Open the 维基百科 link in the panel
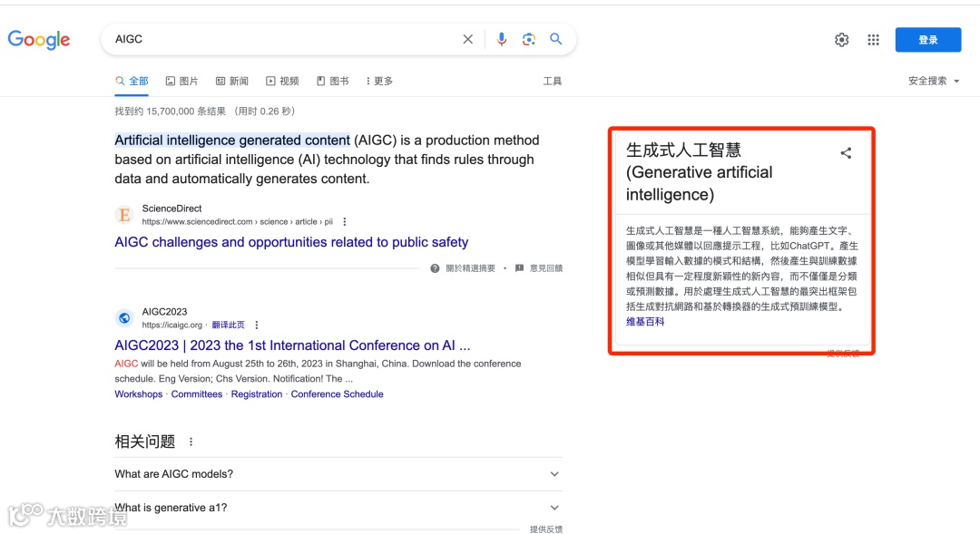This screenshot has height=534, width=980. coord(644,320)
